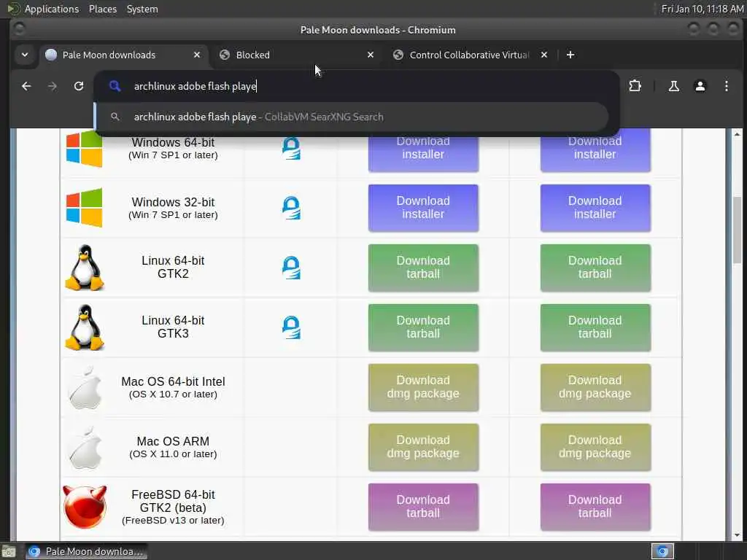Click the "Mac OS ARM" label

point(173,441)
